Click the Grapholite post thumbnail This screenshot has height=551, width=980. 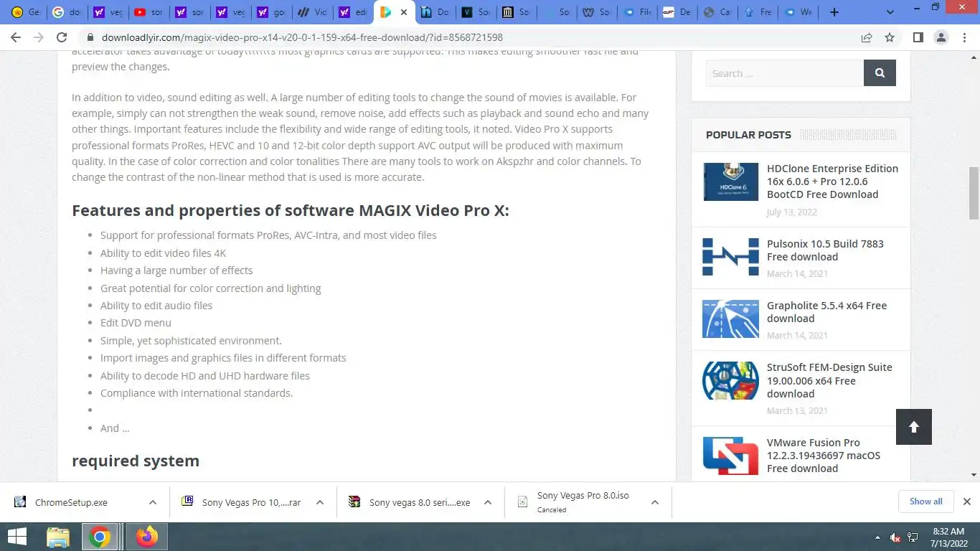pos(730,319)
